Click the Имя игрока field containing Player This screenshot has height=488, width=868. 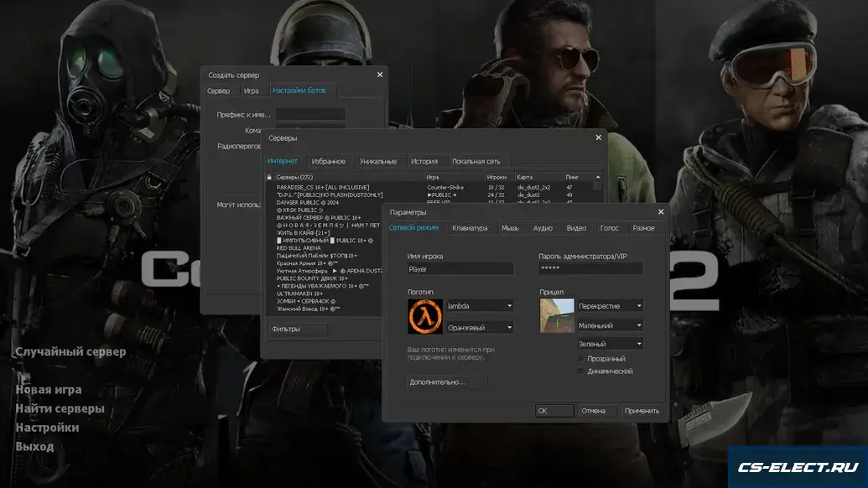coord(460,269)
